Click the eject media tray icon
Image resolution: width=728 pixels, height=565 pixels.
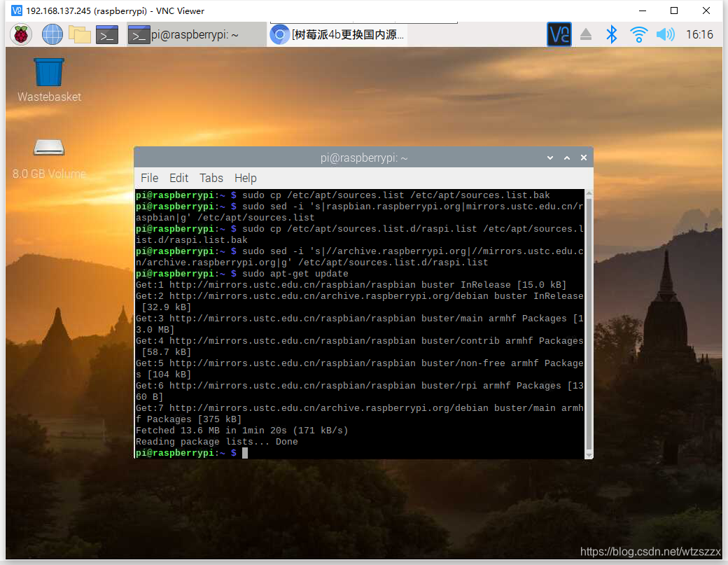pos(586,34)
